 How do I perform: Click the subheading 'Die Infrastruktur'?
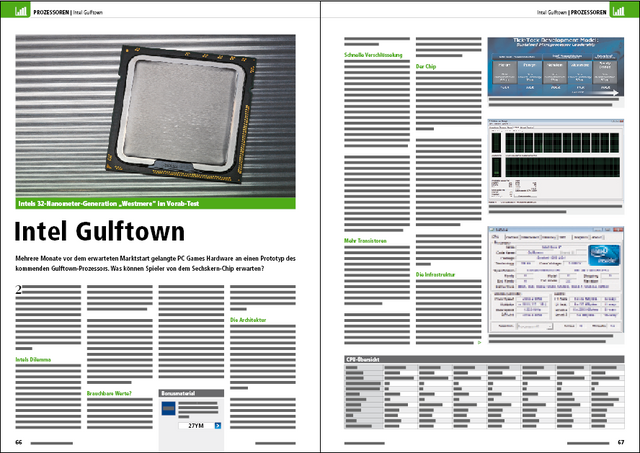tap(435, 275)
